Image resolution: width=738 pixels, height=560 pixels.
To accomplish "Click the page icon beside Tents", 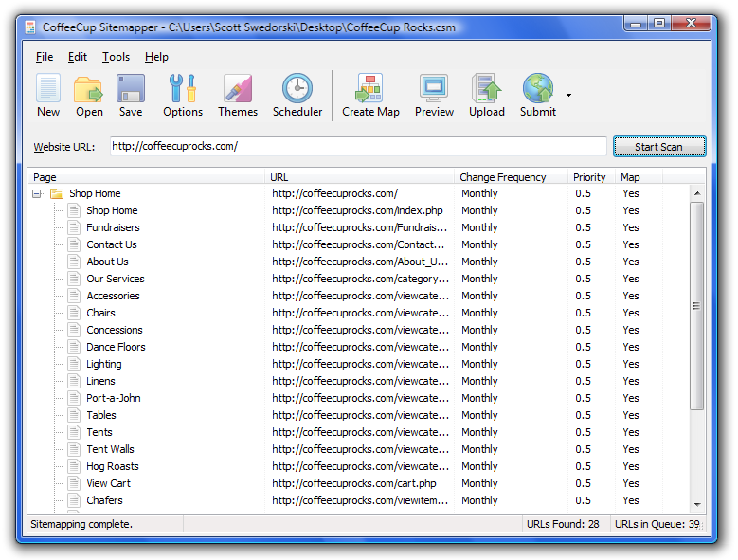I will point(74,432).
